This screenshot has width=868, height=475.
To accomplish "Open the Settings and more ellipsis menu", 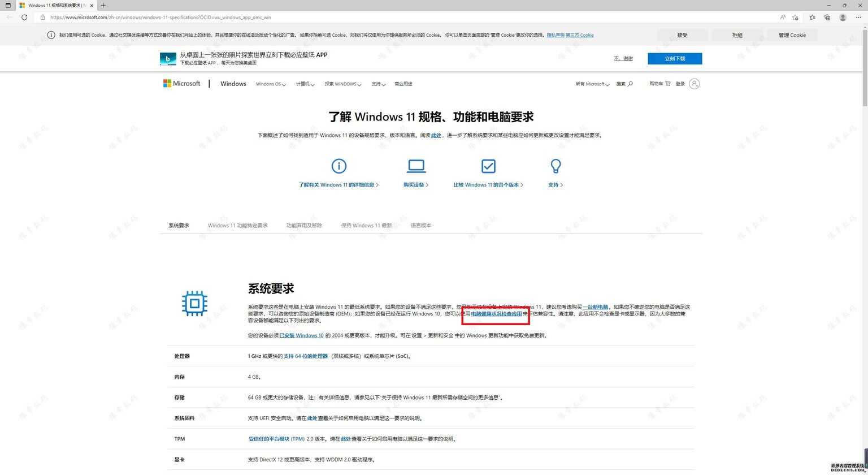I will [858, 18].
